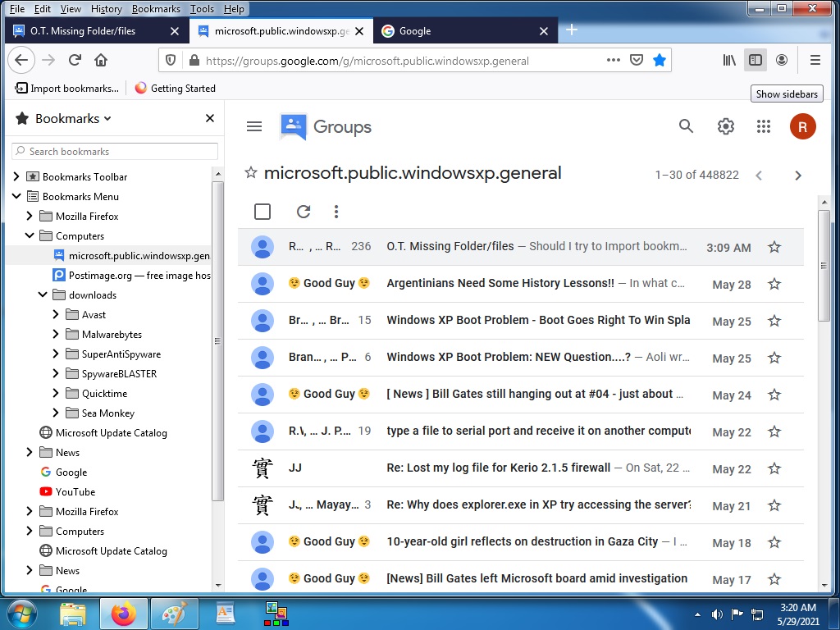Image resolution: width=840 pixels, height=630 pixels.
Task: Star the microsoft.public.windowsxp.general group as favorite
Action: pyautogui.click(x=251, y=172)
